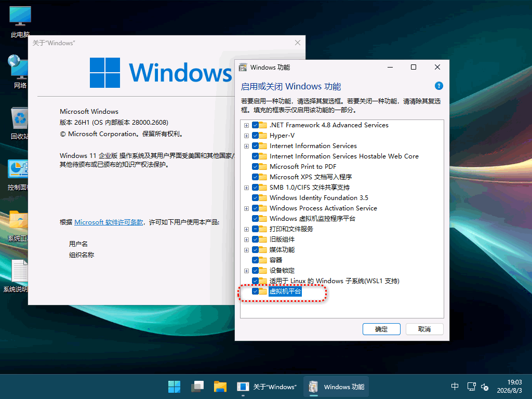Open the clock showing 19:03

click(509, 387)
